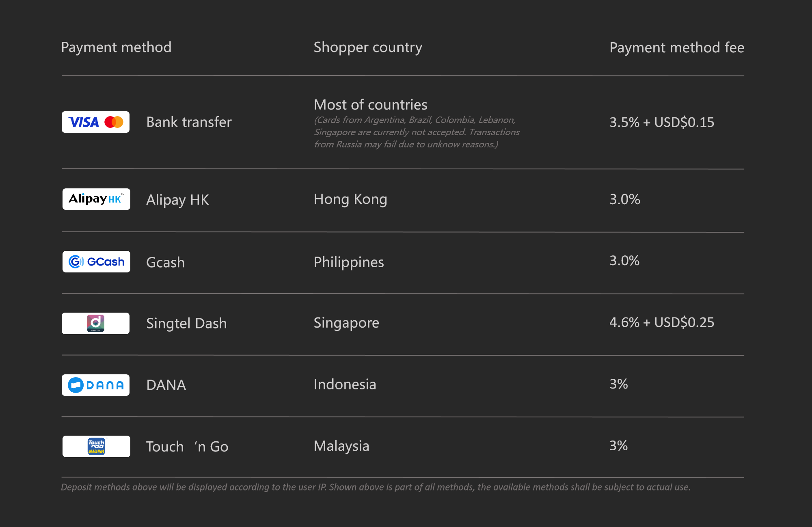The height and width of the screenshot is (527, 812).
Task: Click the DANA method name text
Action: coord(166,385)
